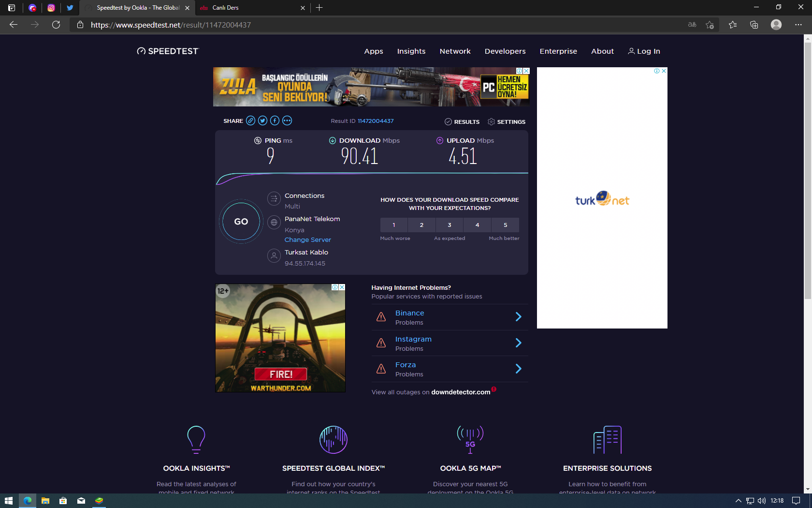This screenshot has width=812, height=508.
Task: Close the Zula banner advertisement
Action: 527,71
